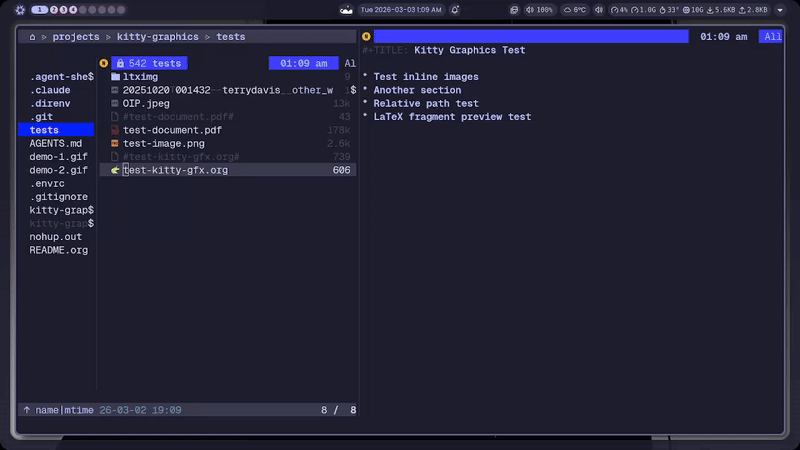Image resolution: width=800 pixels, height=450 pixels.
Task: Go to projects in the breadcrumb
Action: pyautogui.click(x=76, y=37)
